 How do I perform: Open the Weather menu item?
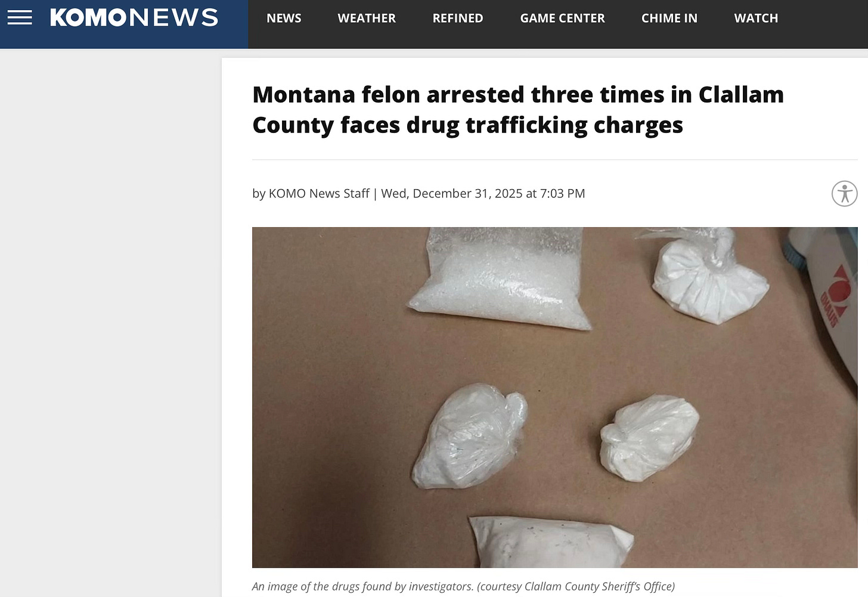[x=367, y=18]
